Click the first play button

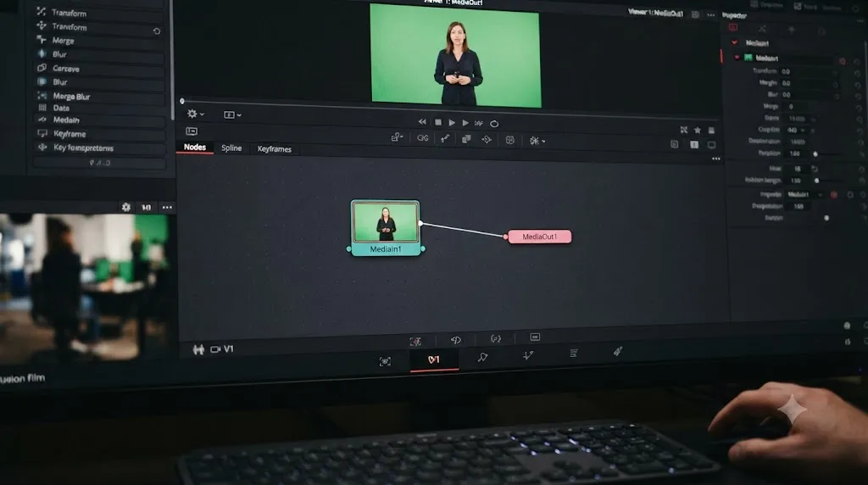click(x=452, y=123)
